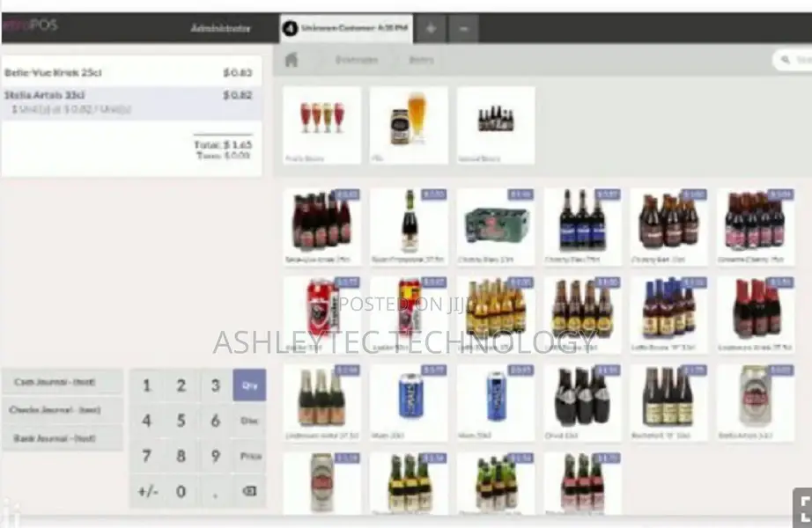
Task: Add Chimay Bleu 75cl three-bottle product
Action: click(x=583, y=227)
